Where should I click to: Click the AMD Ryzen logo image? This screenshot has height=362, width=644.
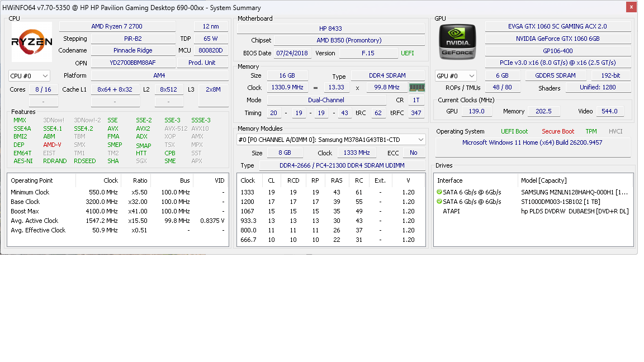tap(32, 42)
